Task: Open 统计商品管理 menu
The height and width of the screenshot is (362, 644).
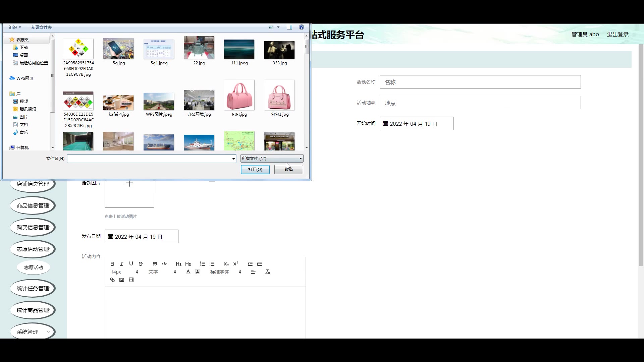Action: pos(33,310)
